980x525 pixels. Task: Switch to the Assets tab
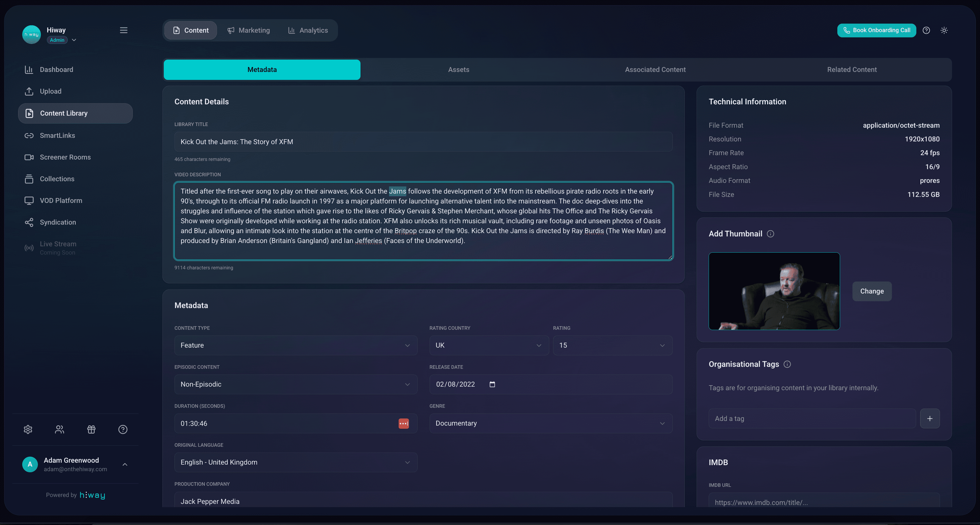coord(458,70)
